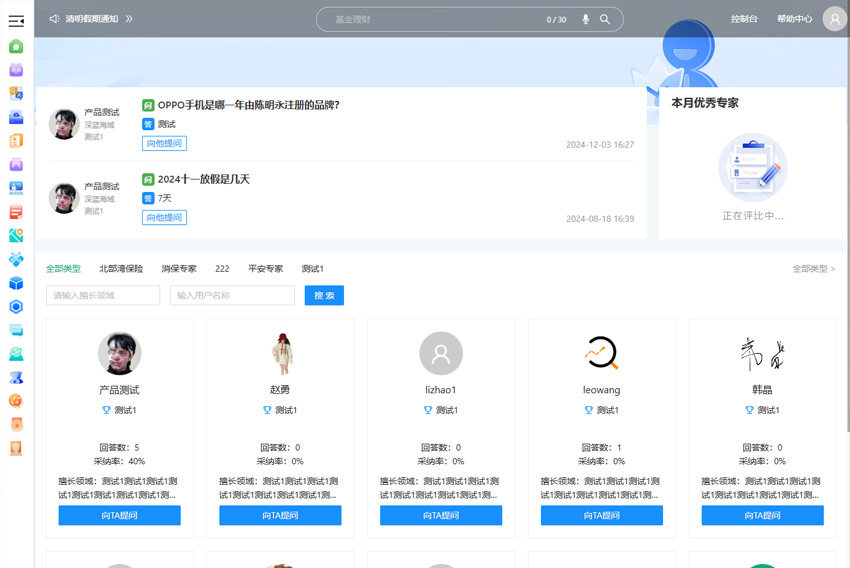Click the leowang name label

602,390
